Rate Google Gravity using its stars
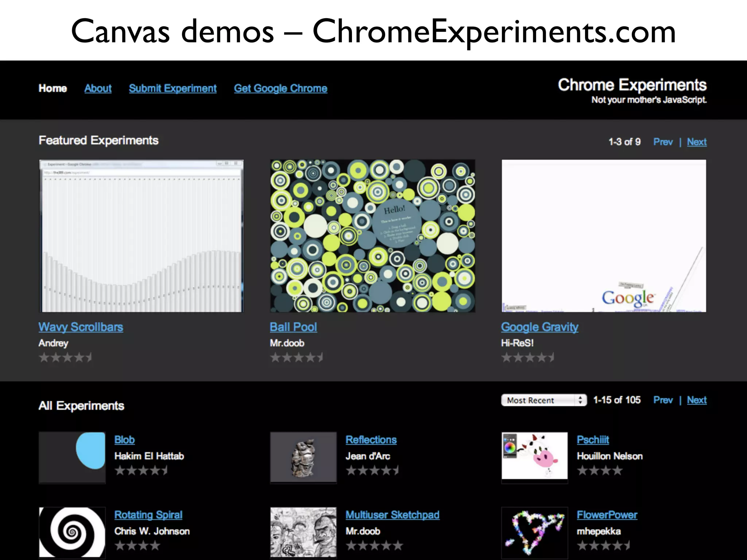The image size is (747, 560). [528, 358]
